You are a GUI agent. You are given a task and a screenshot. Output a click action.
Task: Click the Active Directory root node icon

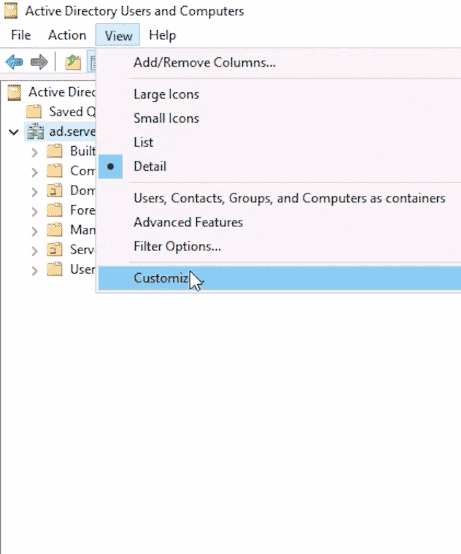[14, 92]
